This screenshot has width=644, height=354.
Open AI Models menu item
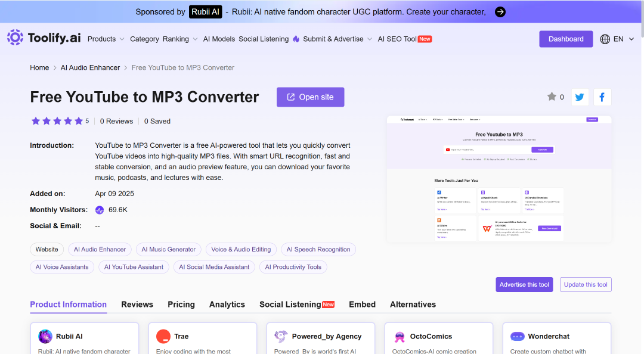tap(219, 39)
